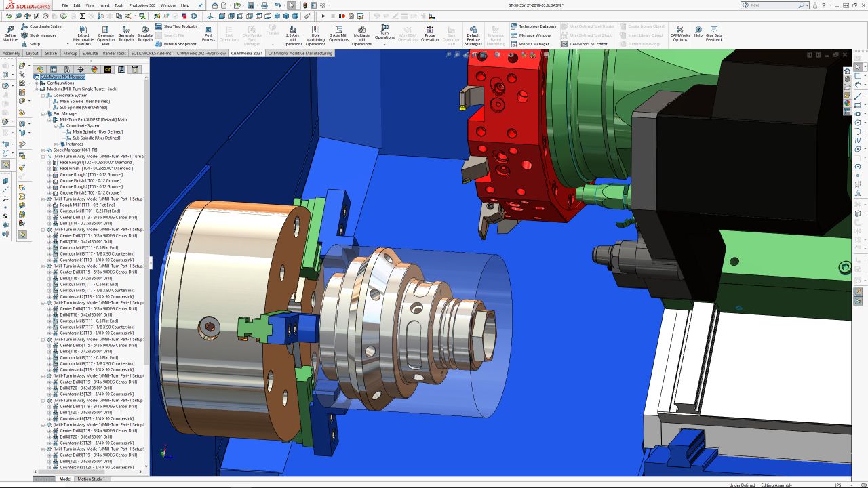Open Hole Machining Operations
The width and height of the screenshot is (868, 488).
(x=315, y=35)
